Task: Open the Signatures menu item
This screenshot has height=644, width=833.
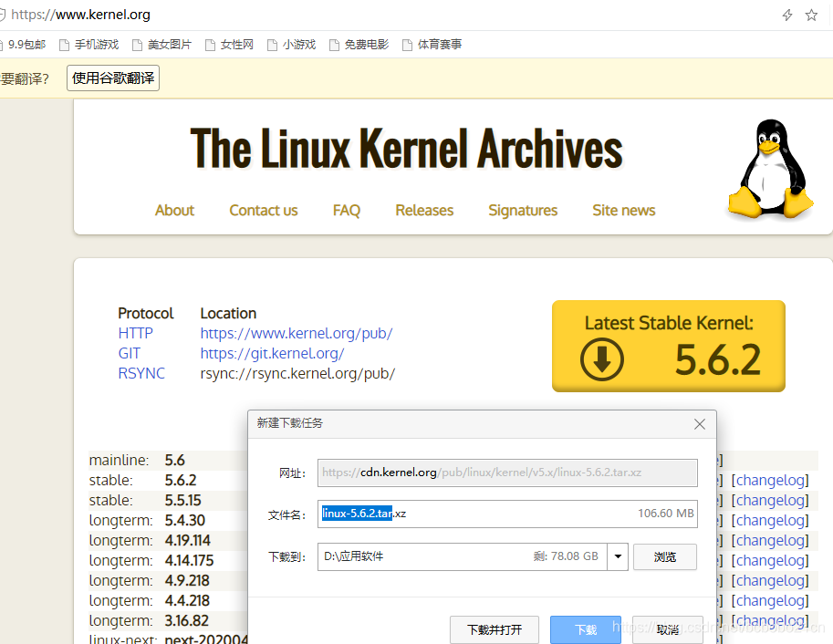Action: 523,211
